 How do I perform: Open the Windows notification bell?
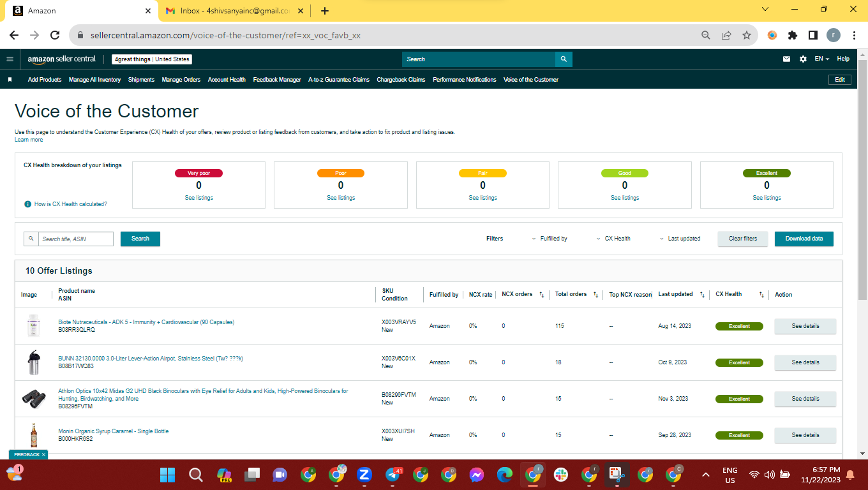850,475
